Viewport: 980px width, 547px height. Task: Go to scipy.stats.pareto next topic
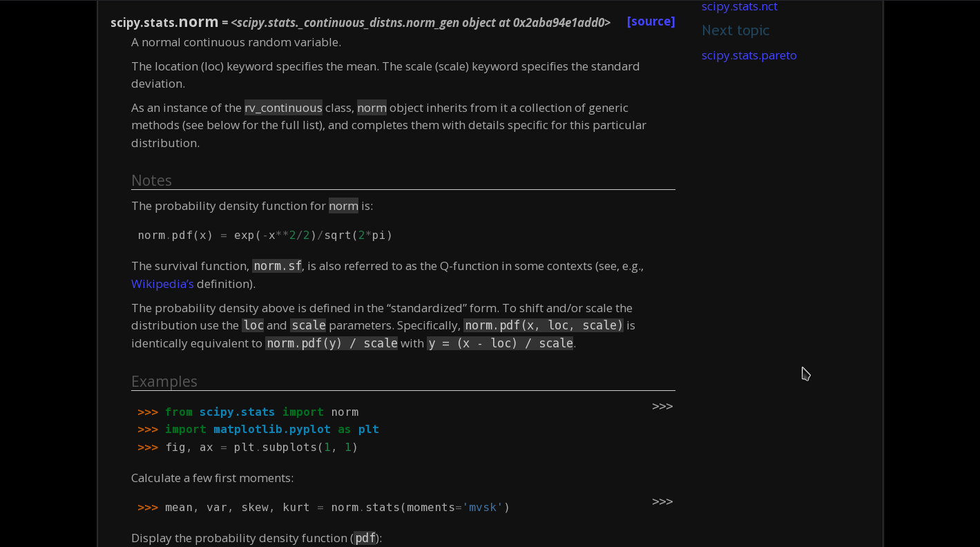click(749, 55)
